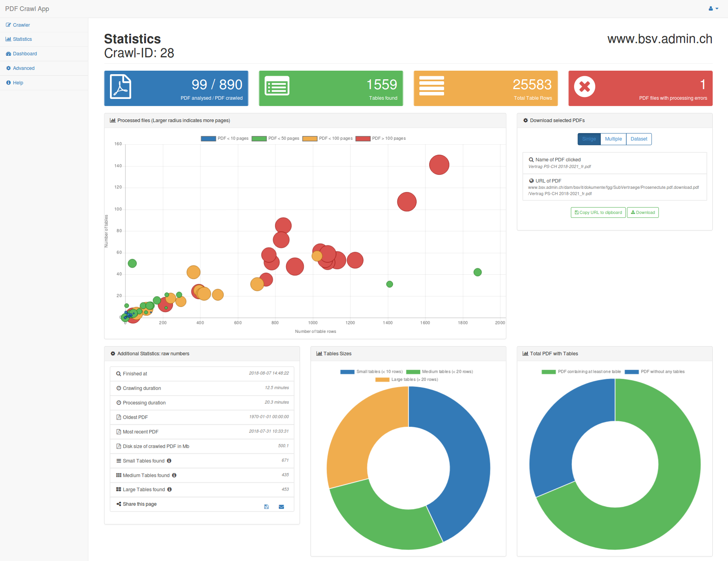Click the Disk size value 500.1
728x561 pixels.
(284, 446)
